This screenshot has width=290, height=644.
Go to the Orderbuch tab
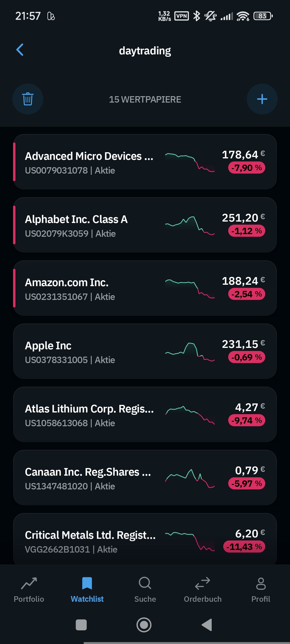click(203, 589)
